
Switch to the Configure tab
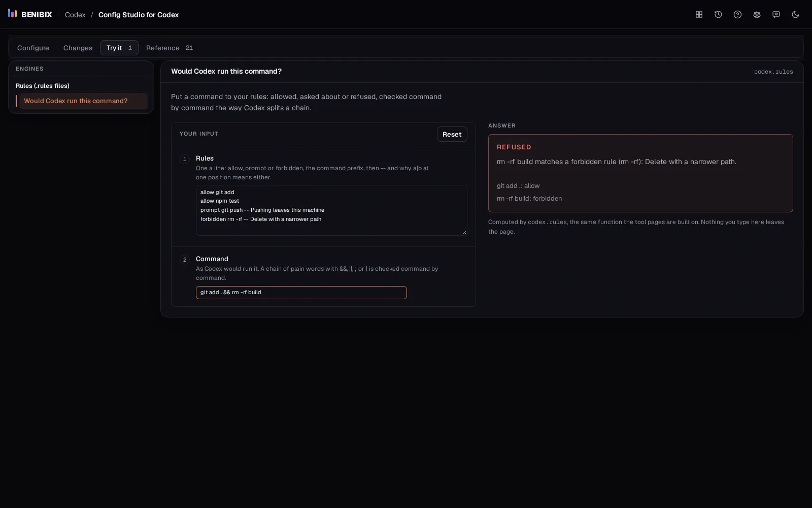pos(33,48)
